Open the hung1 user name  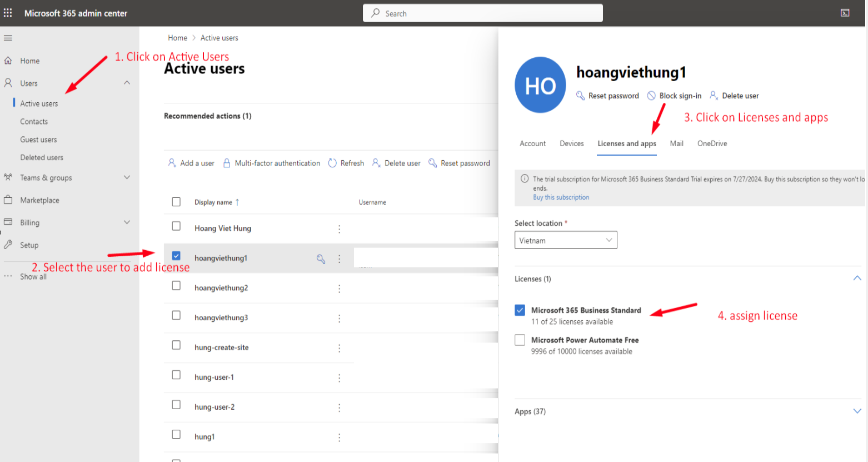(x=204, y=436)
